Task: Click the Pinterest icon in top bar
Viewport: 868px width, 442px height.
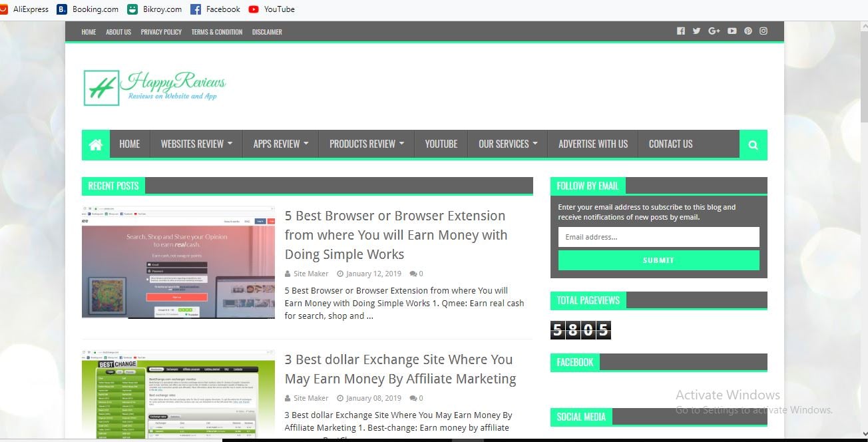Action: pos(748,31)
